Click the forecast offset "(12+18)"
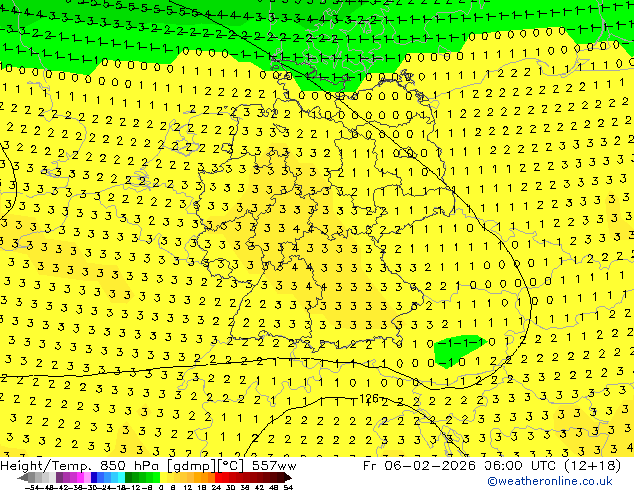 click(592, 466)
